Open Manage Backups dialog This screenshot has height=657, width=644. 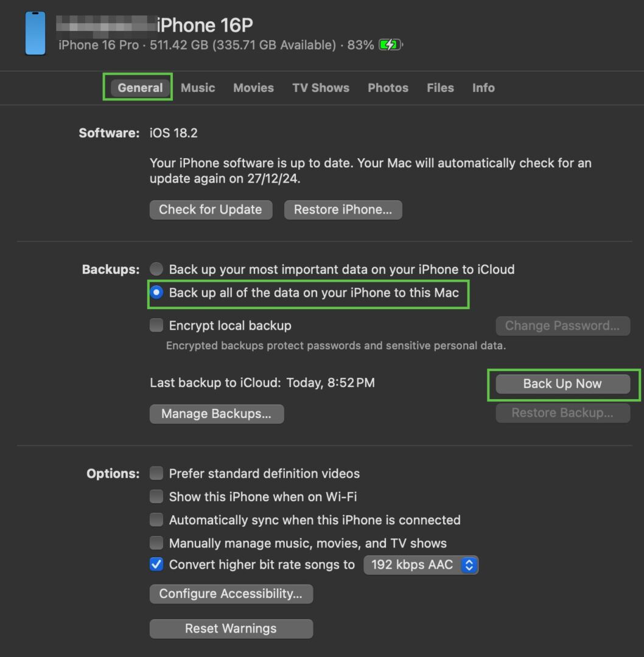pyautogui.click(x=216, y=414)
